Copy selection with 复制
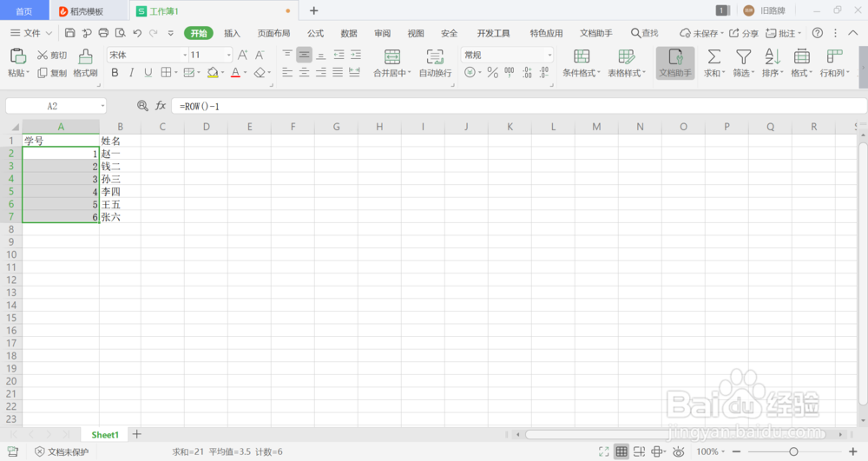 52,73
